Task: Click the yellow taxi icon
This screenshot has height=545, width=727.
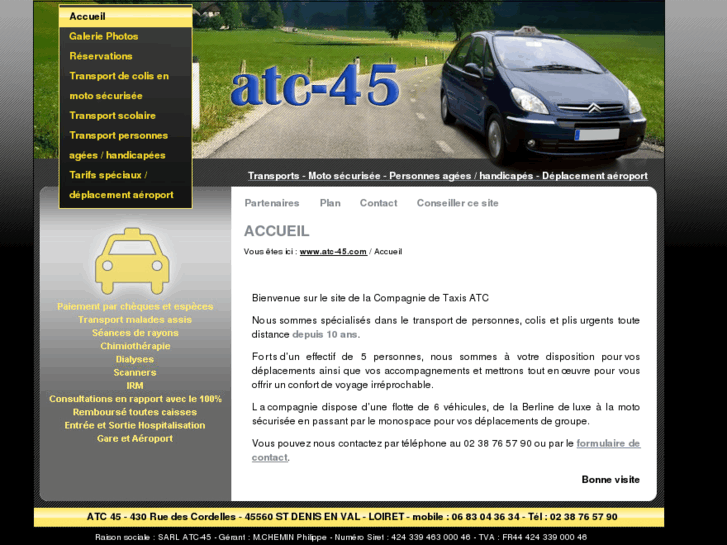Action: coord(132,261)
